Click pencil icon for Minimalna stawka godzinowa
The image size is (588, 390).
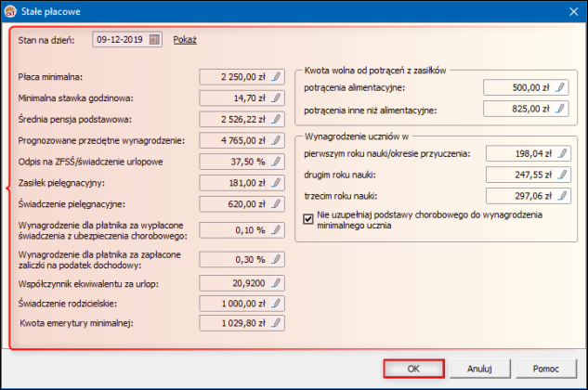click(277, 97)
